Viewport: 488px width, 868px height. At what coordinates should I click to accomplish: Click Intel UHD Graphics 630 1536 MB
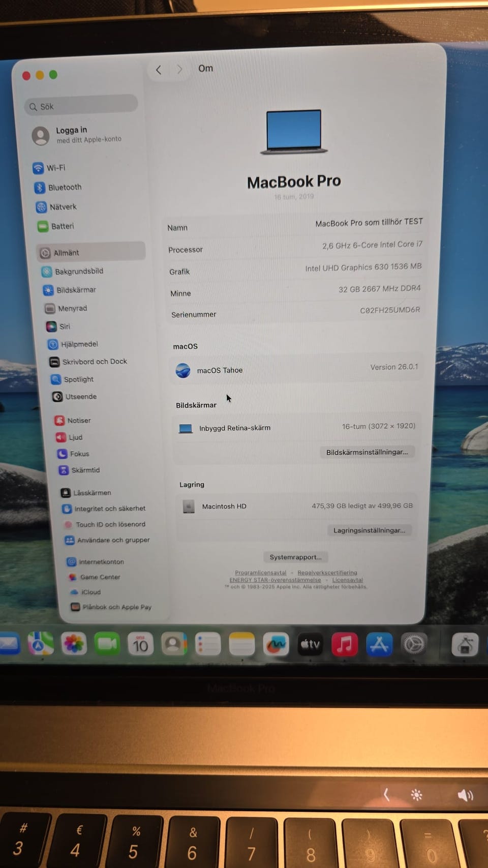click(363, 267)
